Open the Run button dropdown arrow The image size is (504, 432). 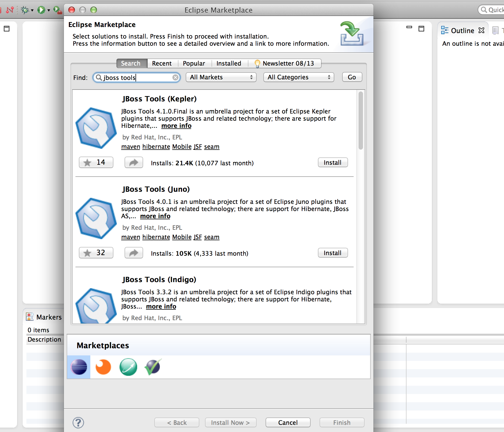[49, 10]
